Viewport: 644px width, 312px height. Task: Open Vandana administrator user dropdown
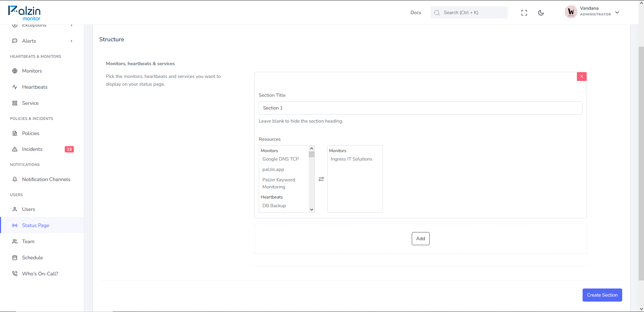(x=592, y=12)
